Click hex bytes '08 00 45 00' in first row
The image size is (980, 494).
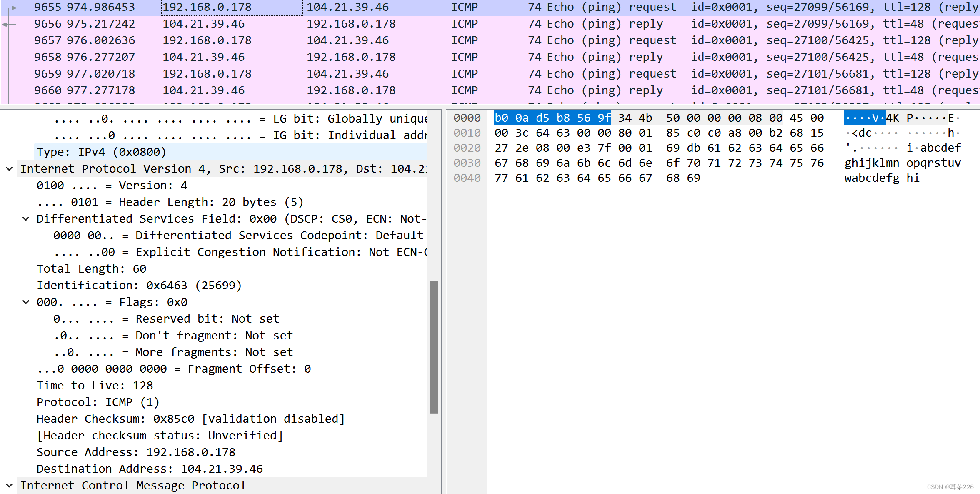(786, 118)
